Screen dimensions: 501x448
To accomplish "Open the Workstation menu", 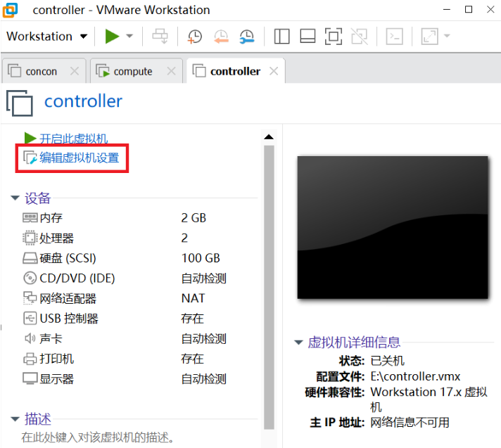I will tap(46, 36).
